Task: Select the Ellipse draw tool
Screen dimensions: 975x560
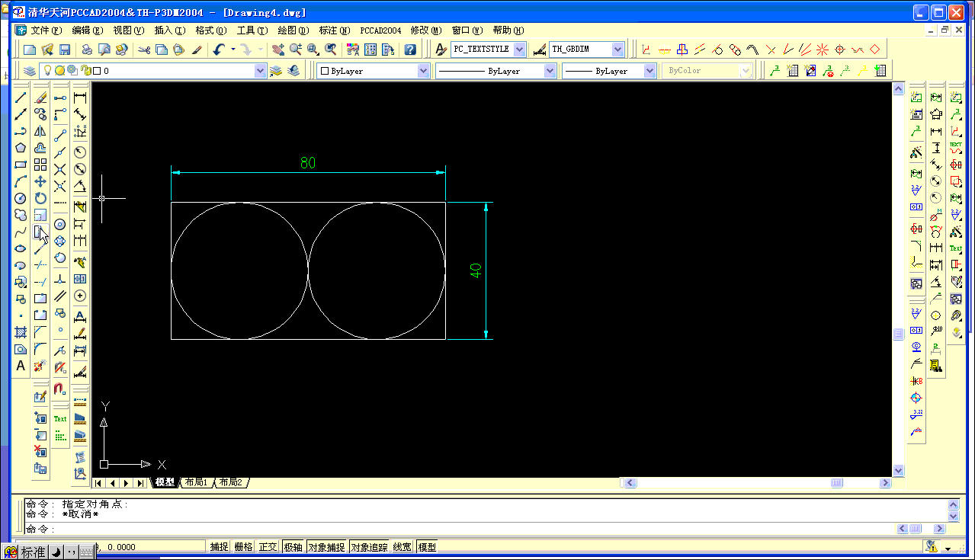Action: [x=21, y=248]
